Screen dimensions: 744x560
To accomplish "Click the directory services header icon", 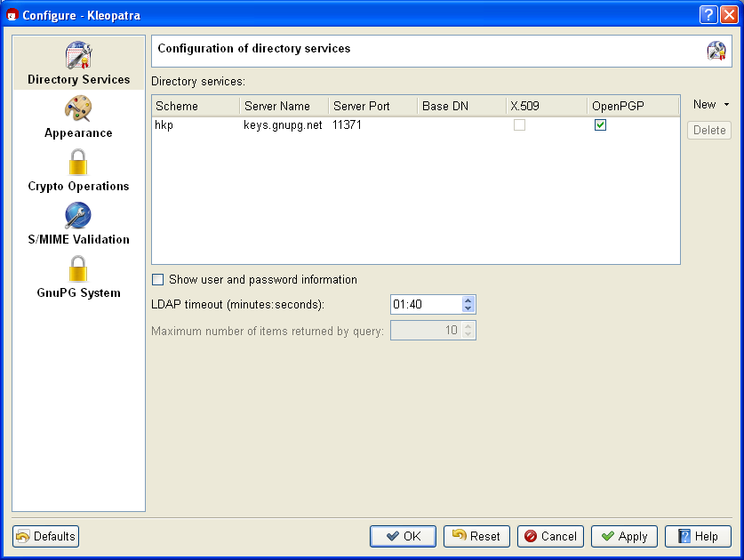I will coord(716,51).
